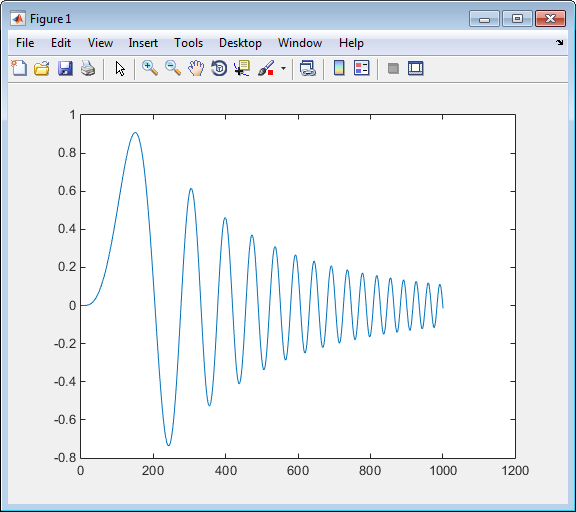This screenshot has width=576, height=512.
Task: Click the Show Plot Tools and Dock icon
Action: click(x=415, y=68)
